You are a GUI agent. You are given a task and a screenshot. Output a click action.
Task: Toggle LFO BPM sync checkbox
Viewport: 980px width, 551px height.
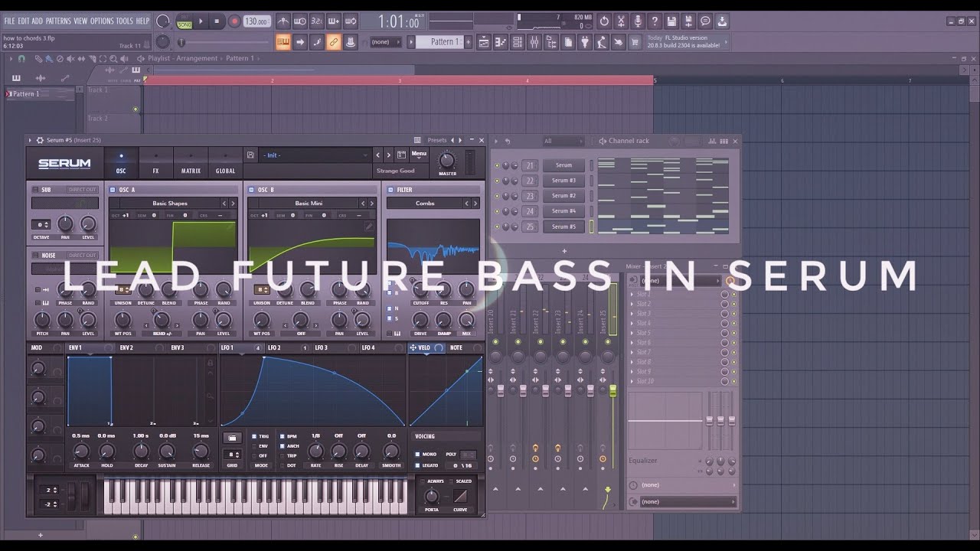pos(283,436)
